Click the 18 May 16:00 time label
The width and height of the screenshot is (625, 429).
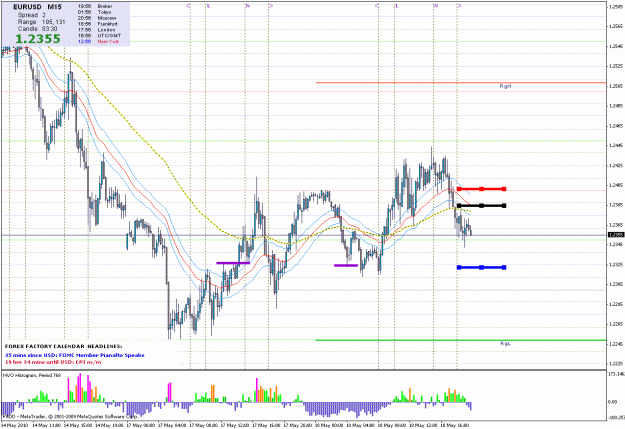456,425
